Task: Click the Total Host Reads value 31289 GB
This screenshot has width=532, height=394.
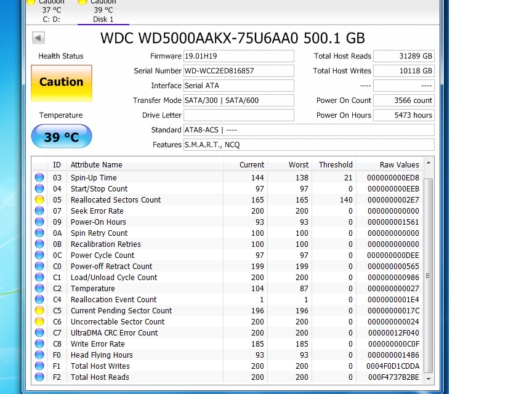Action: [404, 56]
